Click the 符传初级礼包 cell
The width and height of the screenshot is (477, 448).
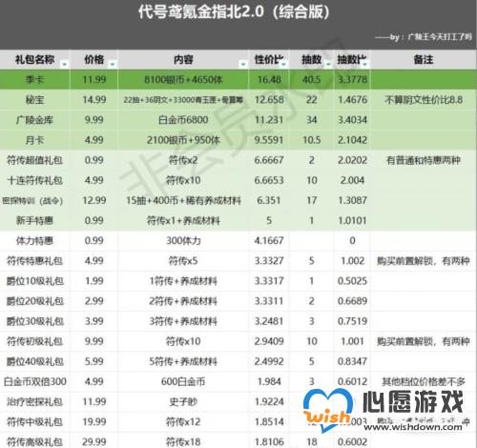(34, 341)
